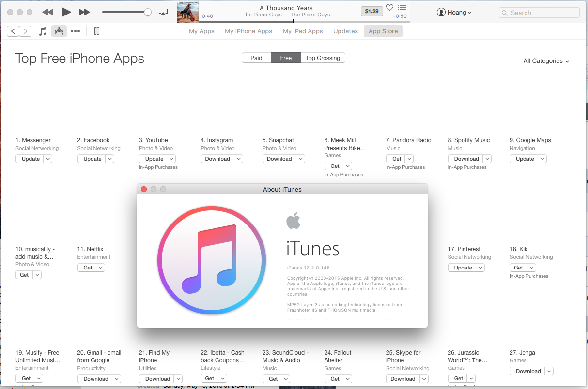Update the Pinterest app

(463, 268)
